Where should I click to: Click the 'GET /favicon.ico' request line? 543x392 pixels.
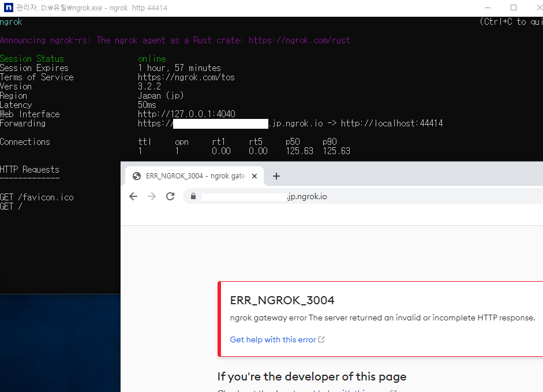[37, 197]
